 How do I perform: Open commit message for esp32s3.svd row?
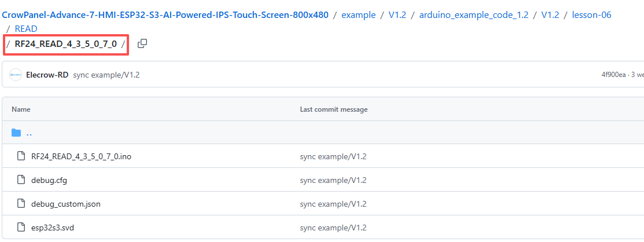point(333,227)
